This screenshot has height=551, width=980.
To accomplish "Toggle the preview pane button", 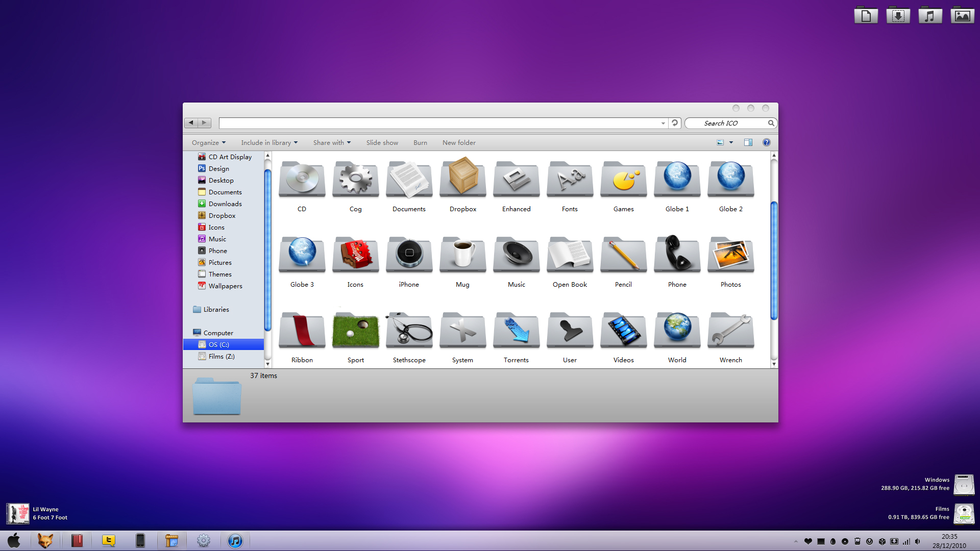I will point(748,142).
